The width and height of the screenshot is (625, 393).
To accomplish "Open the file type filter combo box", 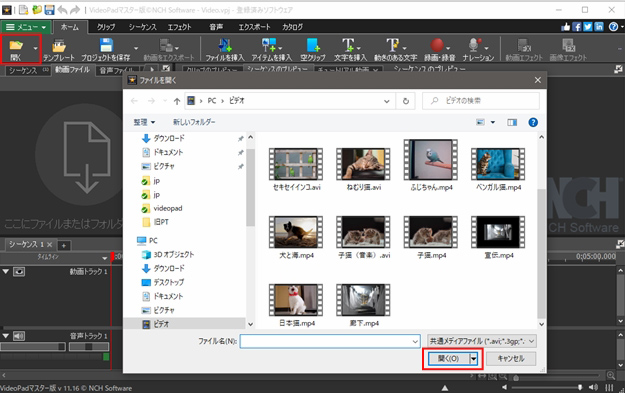I will click(482, 341).
